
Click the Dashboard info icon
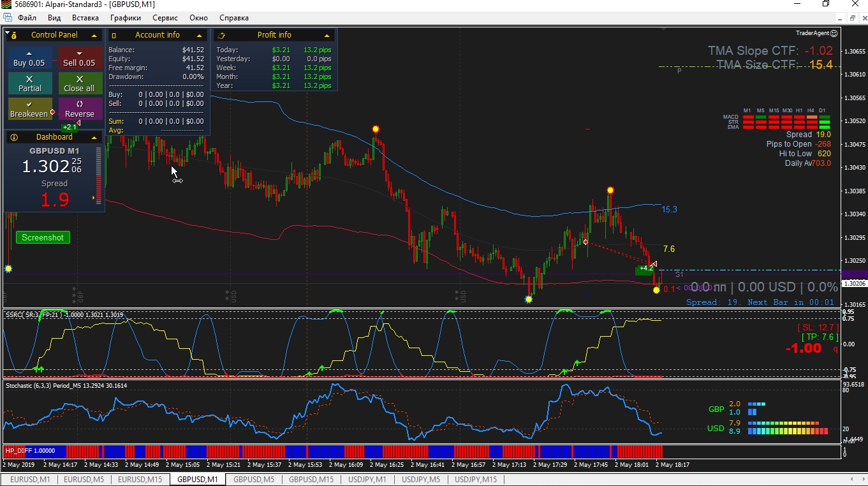coord(14,137)
